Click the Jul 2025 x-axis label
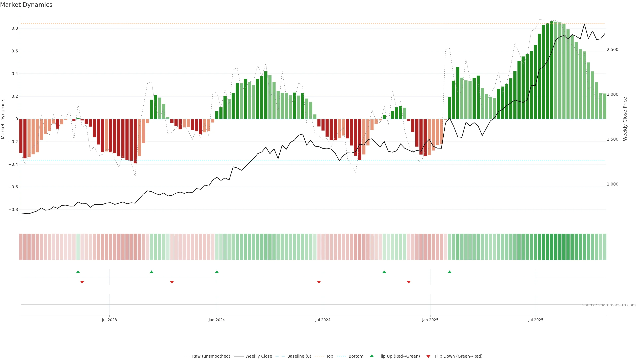The image size is (644, 362). (x=536, y=320)
